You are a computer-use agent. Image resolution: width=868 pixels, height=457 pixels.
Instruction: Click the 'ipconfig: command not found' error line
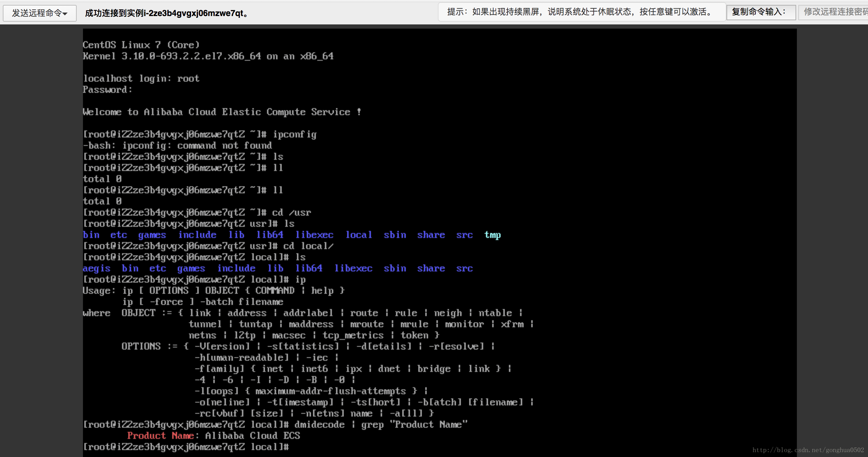[x=177, y=145]
